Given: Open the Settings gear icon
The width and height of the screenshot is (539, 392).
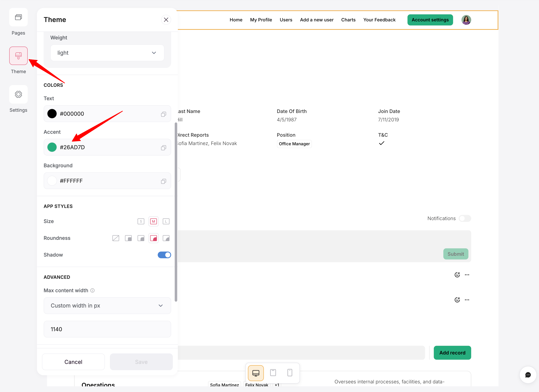Looking at the screenshot, I should [18, 94].
